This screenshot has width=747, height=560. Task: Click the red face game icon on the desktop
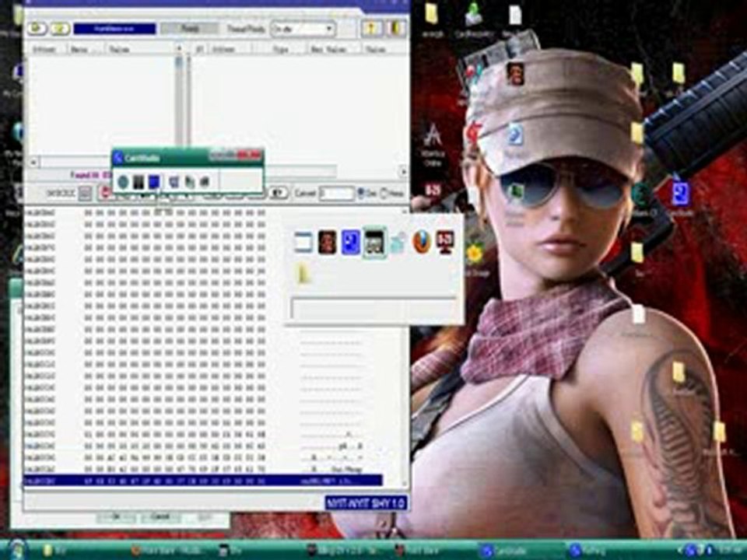point(515,73)
